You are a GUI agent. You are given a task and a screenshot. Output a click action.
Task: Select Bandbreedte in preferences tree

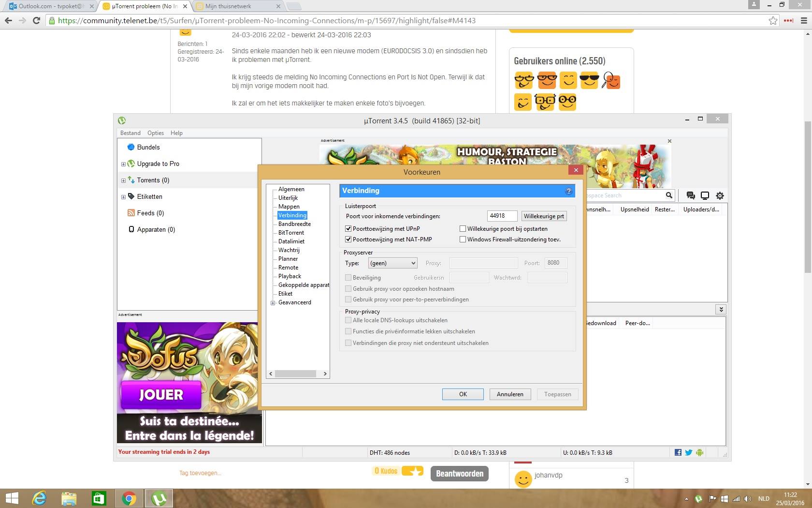point(294,224)
